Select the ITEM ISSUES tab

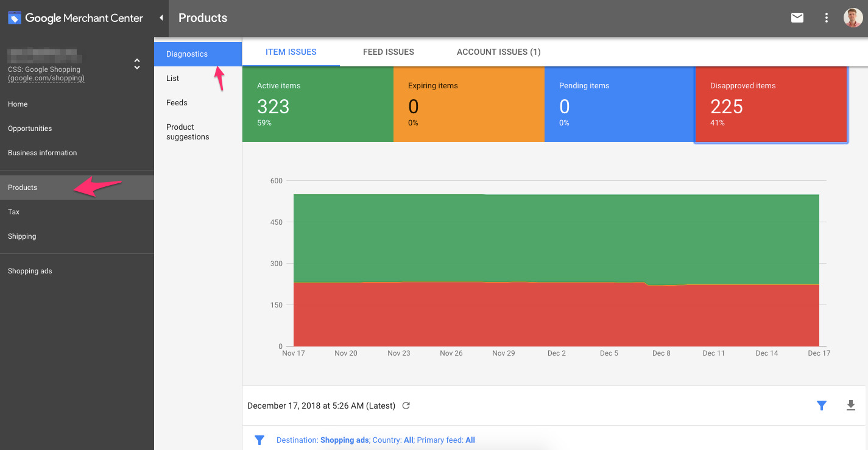click(291, 52)
